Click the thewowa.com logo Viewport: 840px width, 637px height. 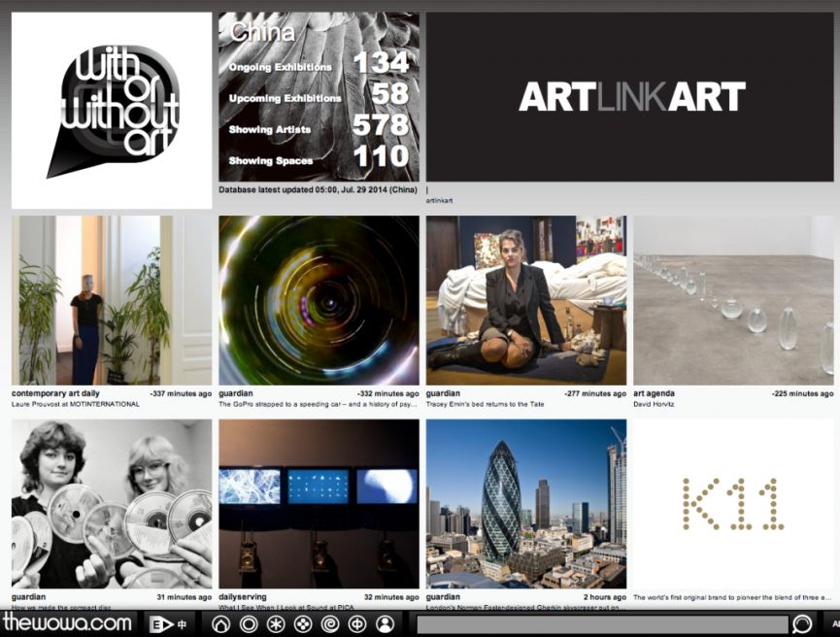pos(67,623)
